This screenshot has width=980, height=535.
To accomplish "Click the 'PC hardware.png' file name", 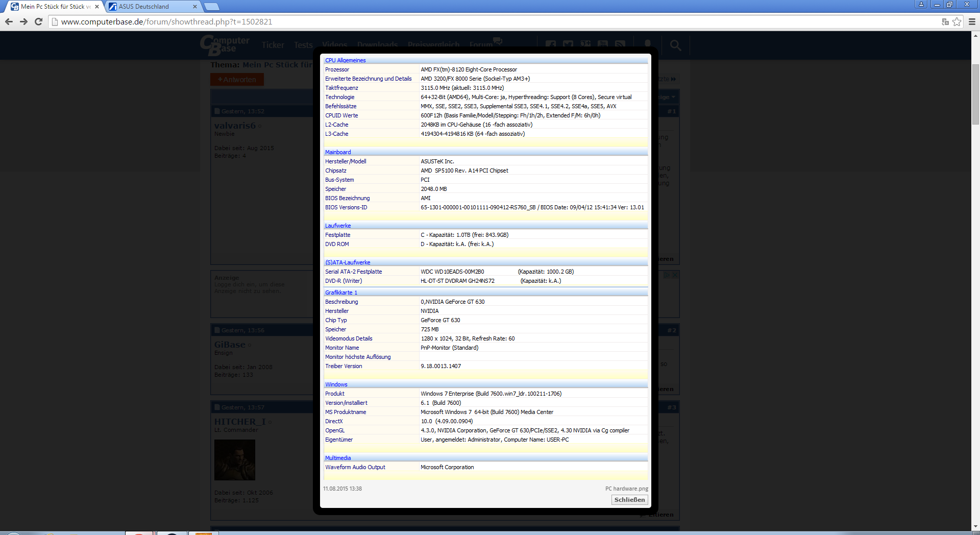I will point(626,489).
